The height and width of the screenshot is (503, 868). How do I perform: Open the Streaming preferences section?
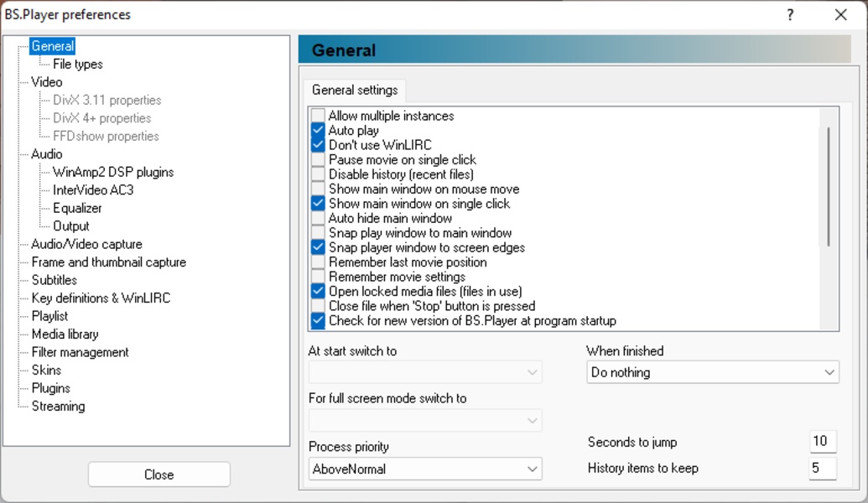[58, 406]
